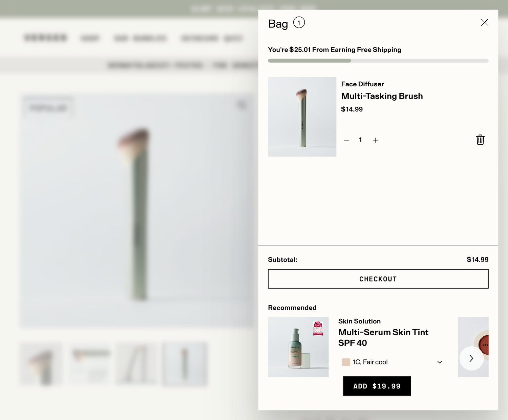Viewport: 508px width, 420px height.
Task: Close the Bag panel
Action: click(485, 22)
